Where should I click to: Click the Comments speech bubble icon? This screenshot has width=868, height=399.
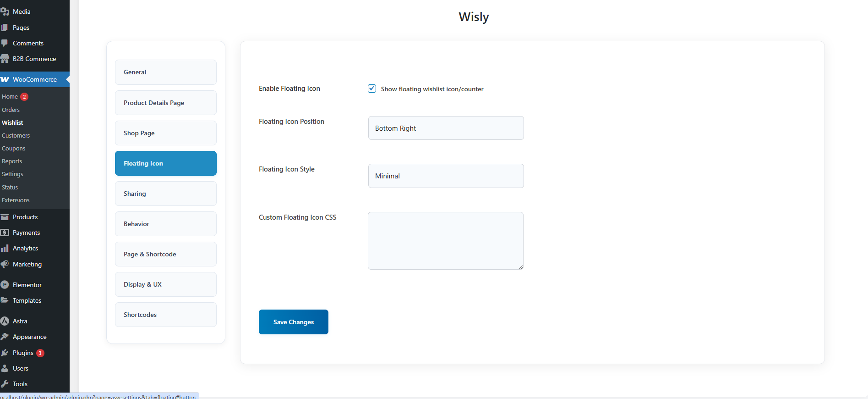(5, 43)
